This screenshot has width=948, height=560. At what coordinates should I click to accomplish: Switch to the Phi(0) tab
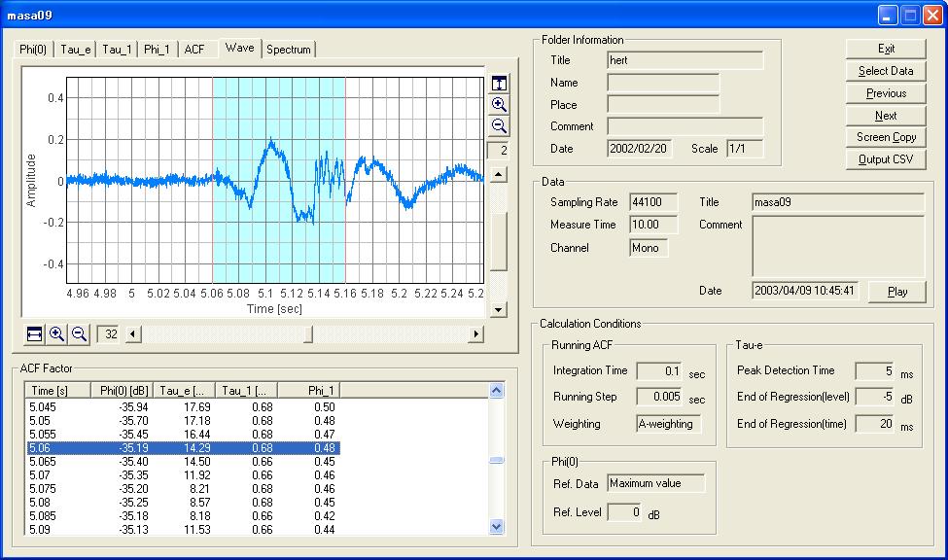pyautogui.click(x=33, y=50)
